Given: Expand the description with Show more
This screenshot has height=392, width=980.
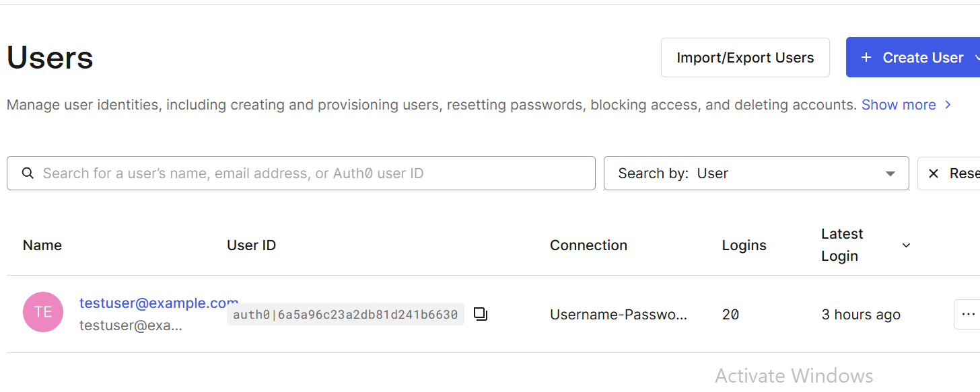Looking at the screenshot, I should pos(899,105).
